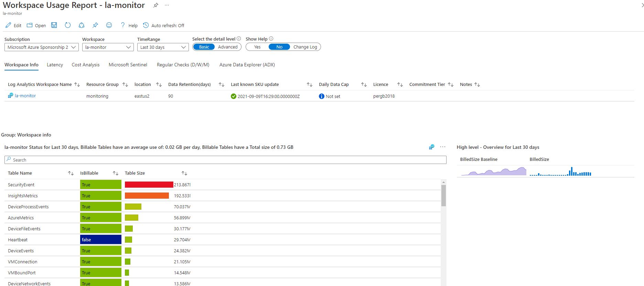Image resolution: width=644 pixels, height=286 pixels.
Task: Click the red SecurityEvent table size bar
Action: pyautogui.click(x=149, y=185)
